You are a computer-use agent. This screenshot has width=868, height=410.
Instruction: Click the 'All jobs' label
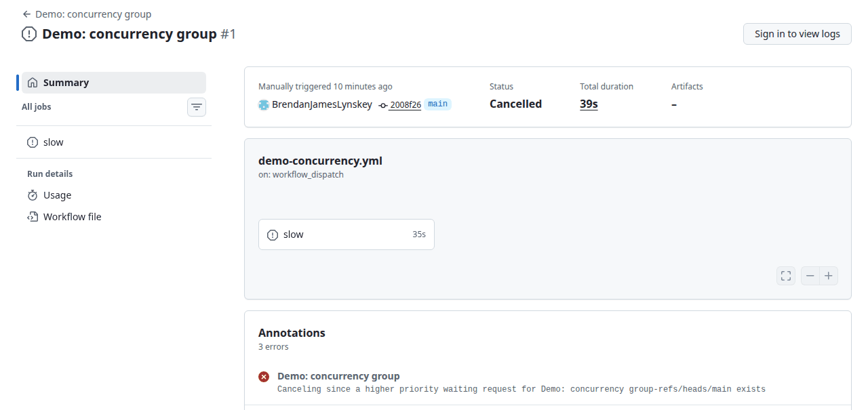tap(37, 107)
